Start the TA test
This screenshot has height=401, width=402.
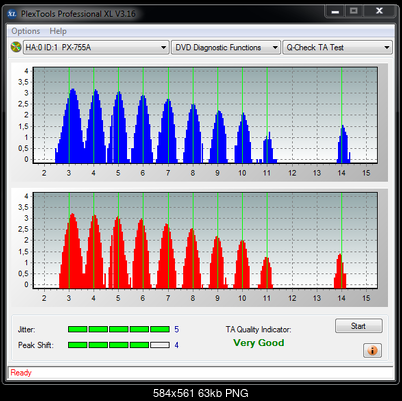click(359, 326)
